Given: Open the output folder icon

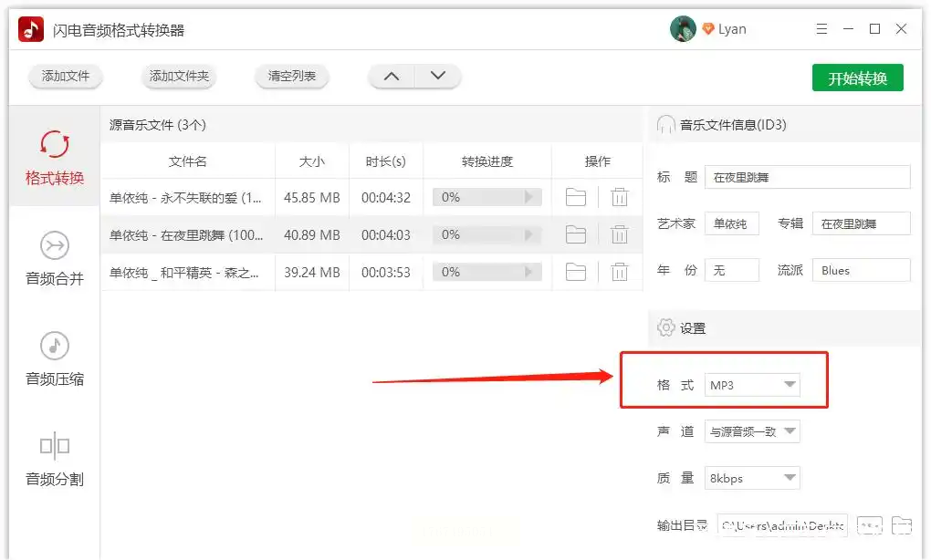Looking at the screenshot, I should pos(901,525).
